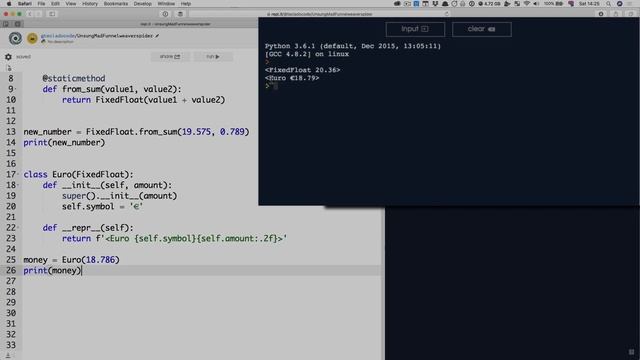Open the Bookmarks menu

116,4
